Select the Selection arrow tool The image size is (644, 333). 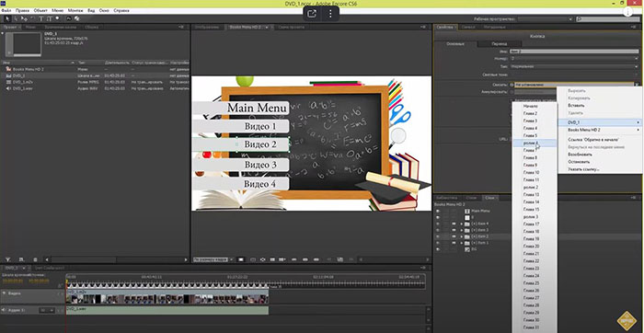pyautogui.click(x=7, y=18)
